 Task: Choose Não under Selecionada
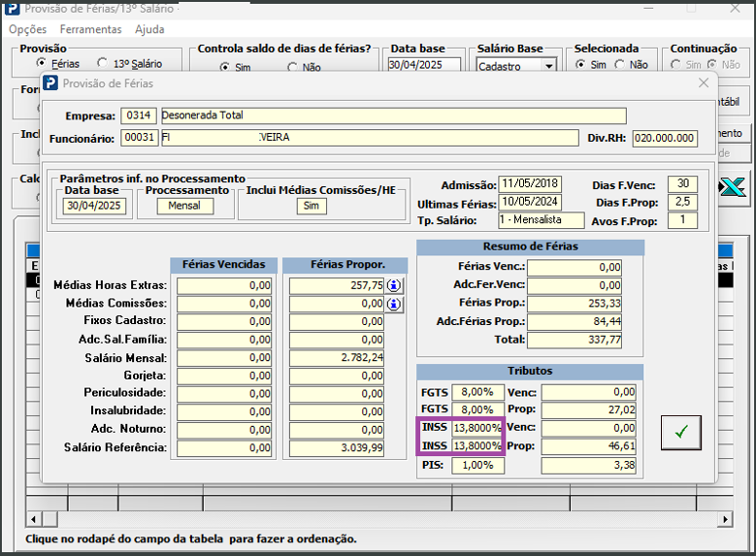[622, 65]
